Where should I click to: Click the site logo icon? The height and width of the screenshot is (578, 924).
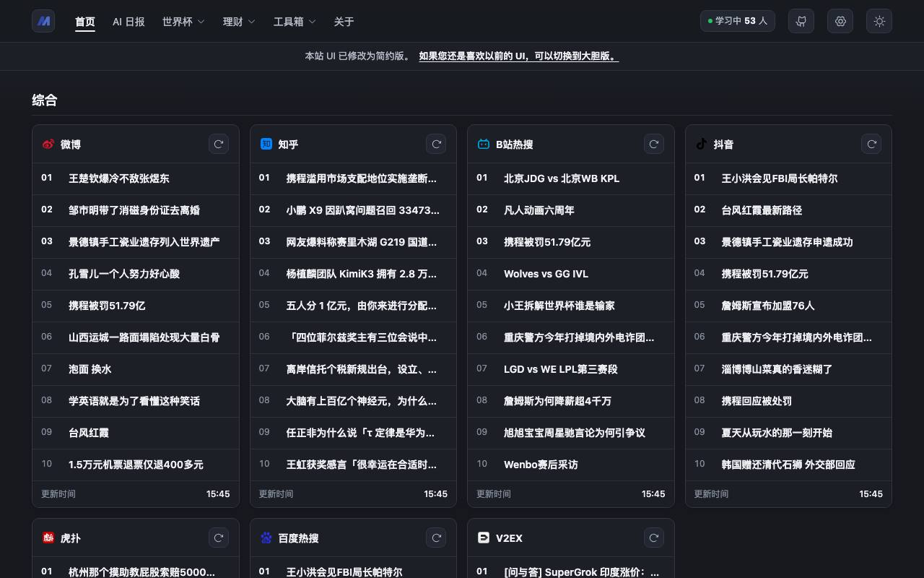pyautogui.click(x=43, y=21)
